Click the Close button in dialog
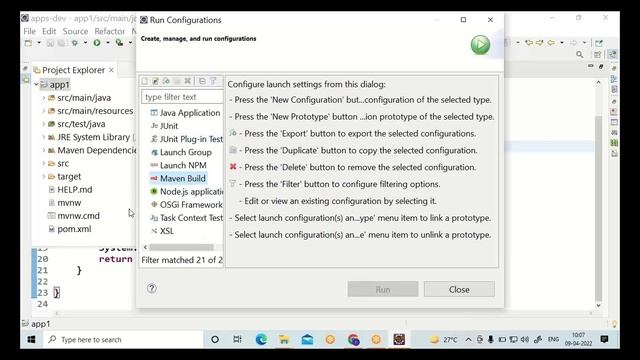640x360 pixels. (459, 289)
